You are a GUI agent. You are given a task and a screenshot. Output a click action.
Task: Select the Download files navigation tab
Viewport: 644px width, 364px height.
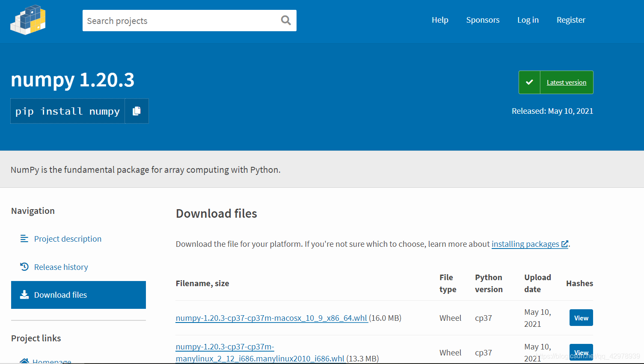pyautogui.click(x=78, y=295)
